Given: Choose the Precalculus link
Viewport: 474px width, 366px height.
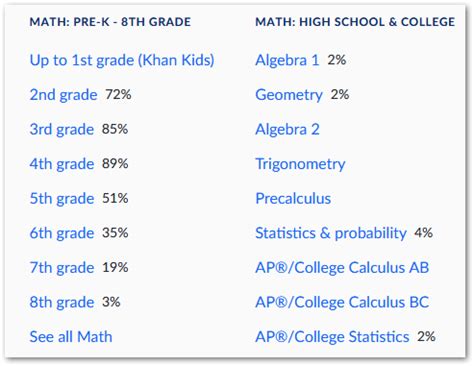Looking at the screenshot, I should click(x=293, y=199).
